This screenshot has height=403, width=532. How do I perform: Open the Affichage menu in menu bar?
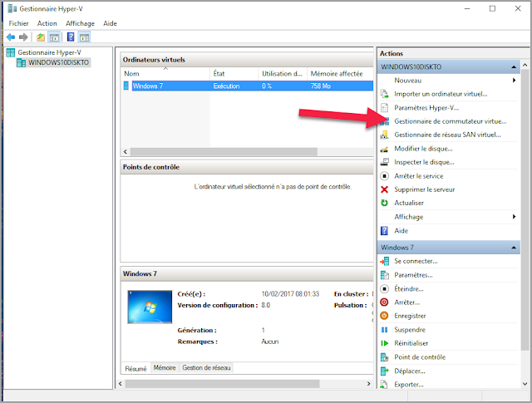pos(80,23)
